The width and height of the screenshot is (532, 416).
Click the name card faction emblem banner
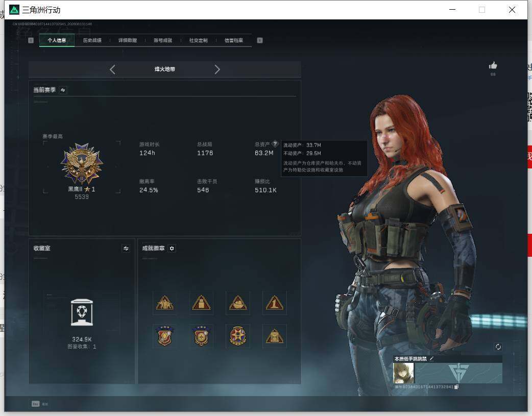tap(458, 373)
